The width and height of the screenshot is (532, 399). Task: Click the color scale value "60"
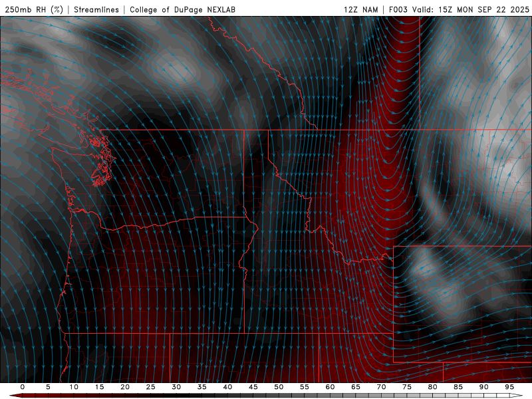click(x=330, y=387)
